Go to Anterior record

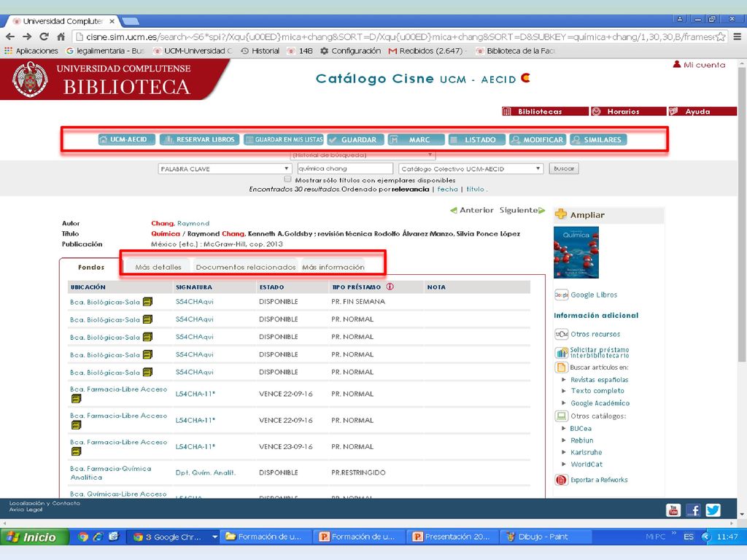pos(472,210)
